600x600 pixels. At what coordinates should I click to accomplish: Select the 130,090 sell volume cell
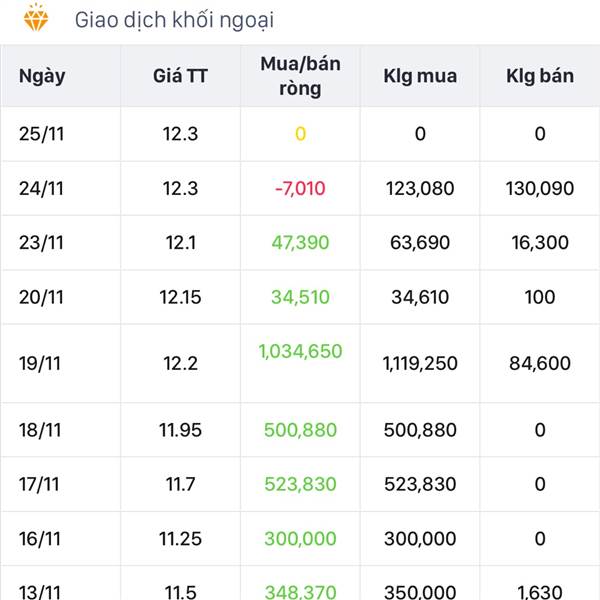[x=540, y=188]
